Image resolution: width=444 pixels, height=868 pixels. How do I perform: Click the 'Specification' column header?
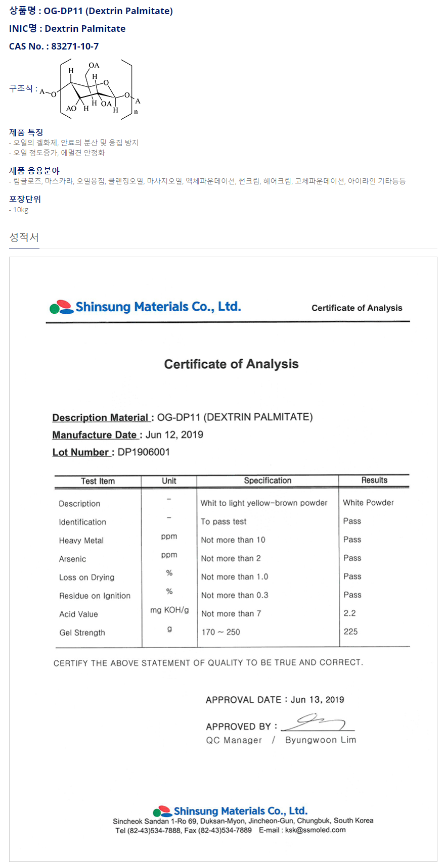pyautogui.click(x=268, y=480)
